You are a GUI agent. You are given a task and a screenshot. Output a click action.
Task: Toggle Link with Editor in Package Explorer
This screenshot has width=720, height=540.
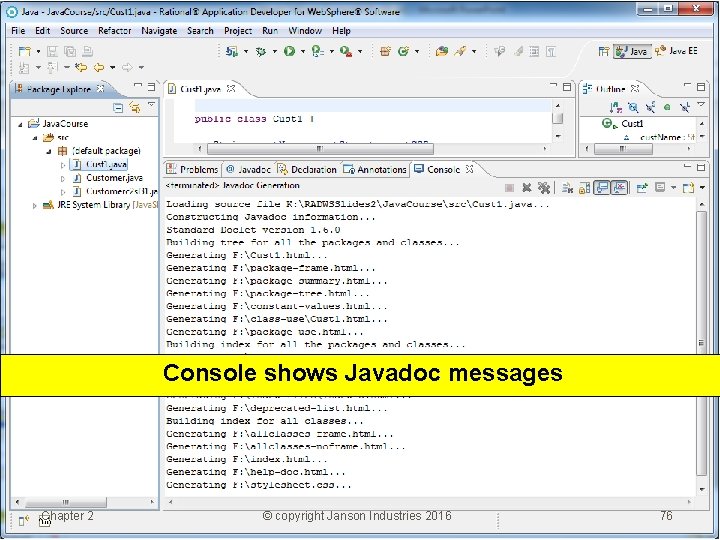click(135, 108)
